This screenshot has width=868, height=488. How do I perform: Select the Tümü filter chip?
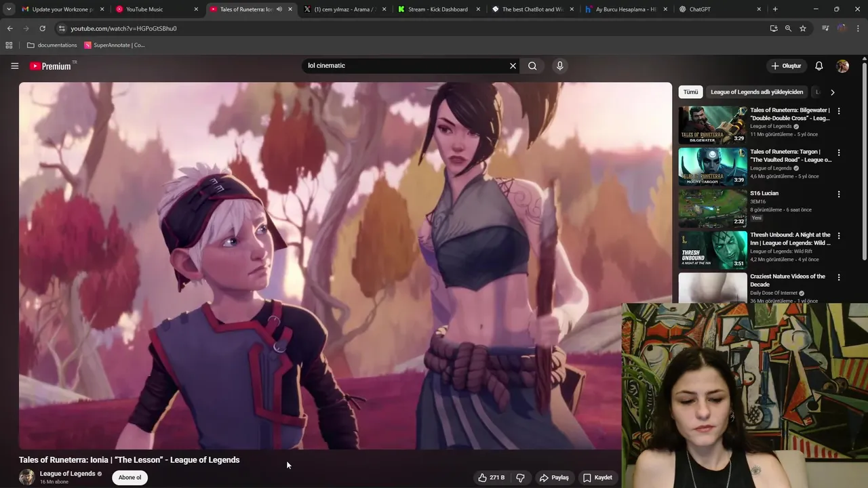(690, 92)
